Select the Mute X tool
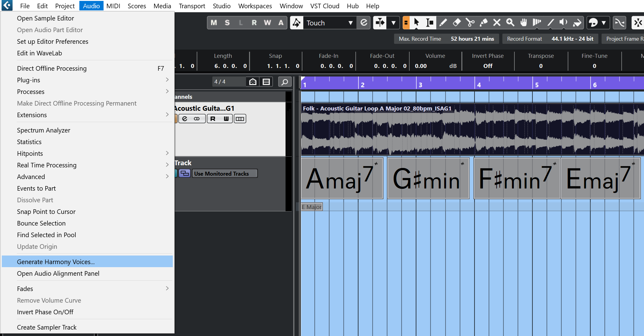644x336 pixels. [497, 23]
